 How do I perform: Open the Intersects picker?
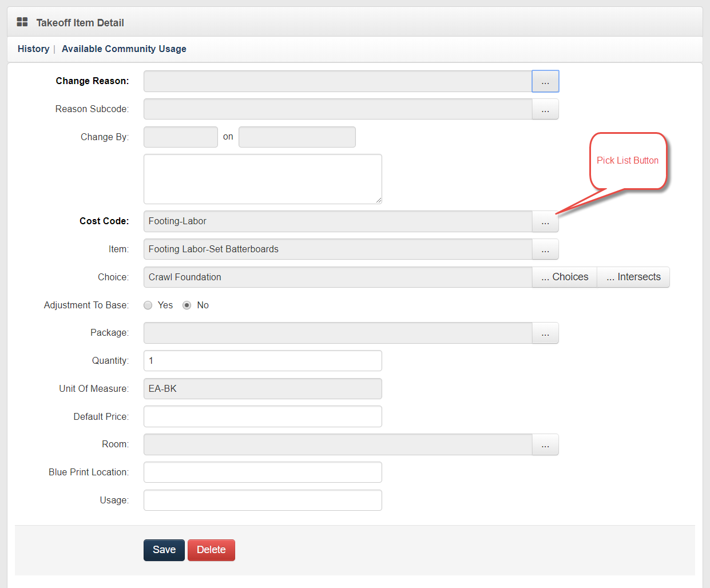633,277
